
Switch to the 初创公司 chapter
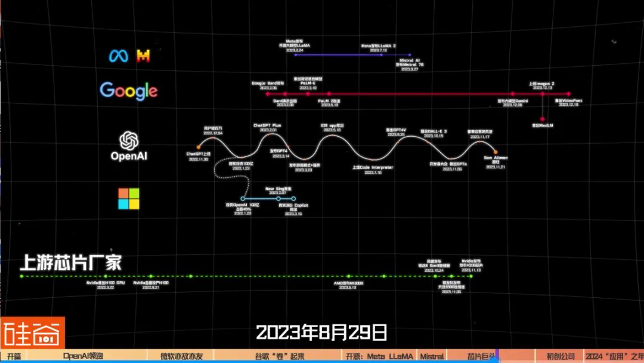[x=559, y=356]
